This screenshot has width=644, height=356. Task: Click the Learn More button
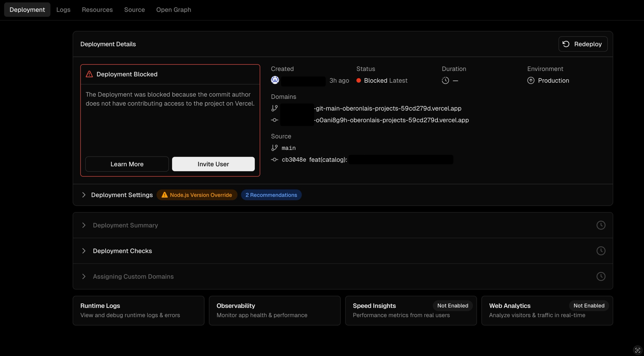[127, 164]
